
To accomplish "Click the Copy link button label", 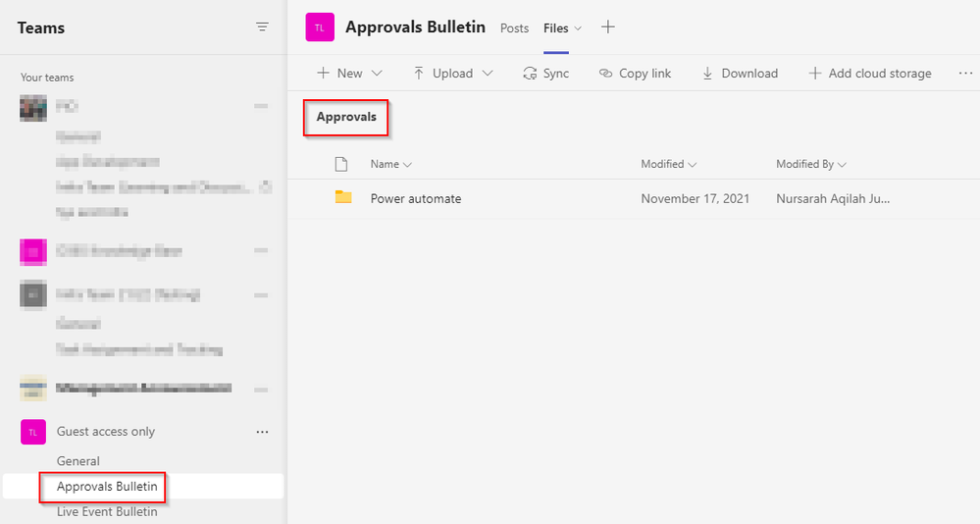I will [x=645, y=74].
